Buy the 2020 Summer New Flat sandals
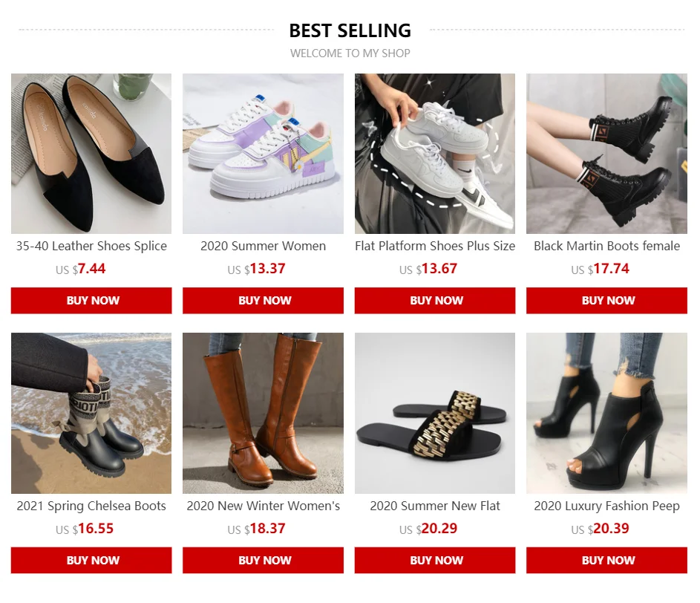Screen dimensions: 700x603 pyautogui.click(x=435, y=560)
